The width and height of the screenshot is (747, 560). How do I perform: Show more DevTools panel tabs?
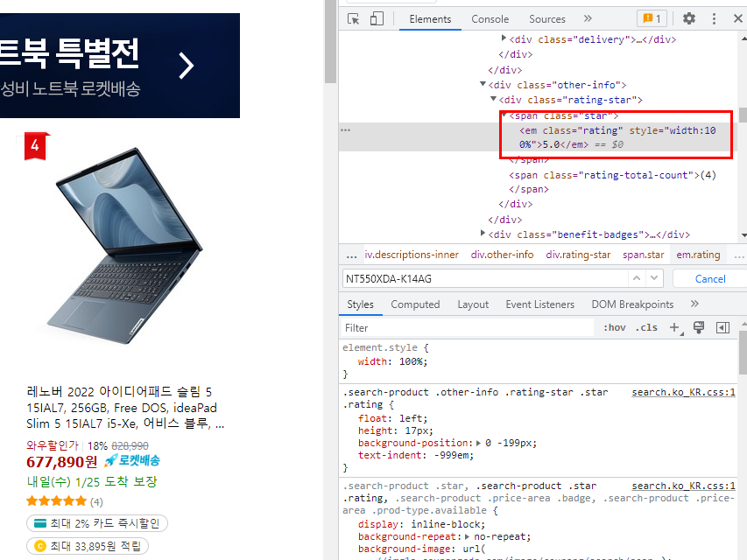[x=588, y=18]
